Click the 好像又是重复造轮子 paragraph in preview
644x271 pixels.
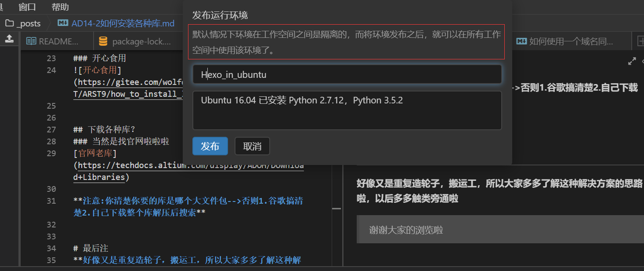(500, 191)
